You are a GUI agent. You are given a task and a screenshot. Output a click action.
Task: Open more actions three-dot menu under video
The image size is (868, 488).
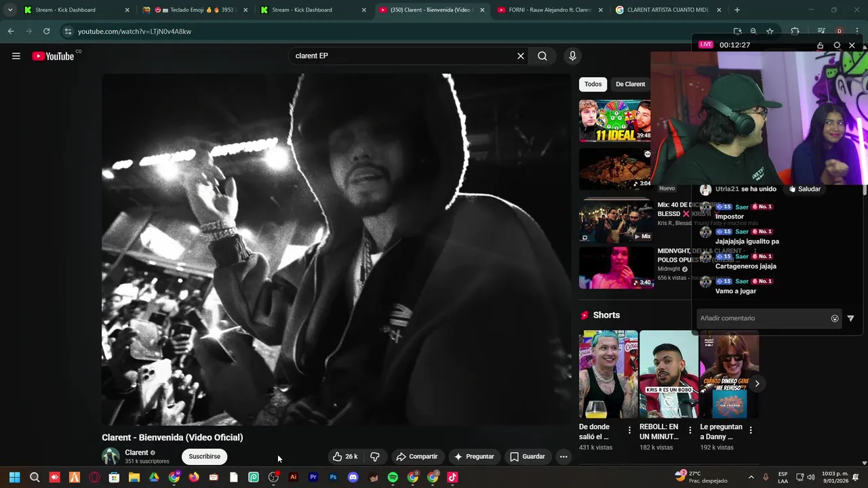[x=564, y=457]
